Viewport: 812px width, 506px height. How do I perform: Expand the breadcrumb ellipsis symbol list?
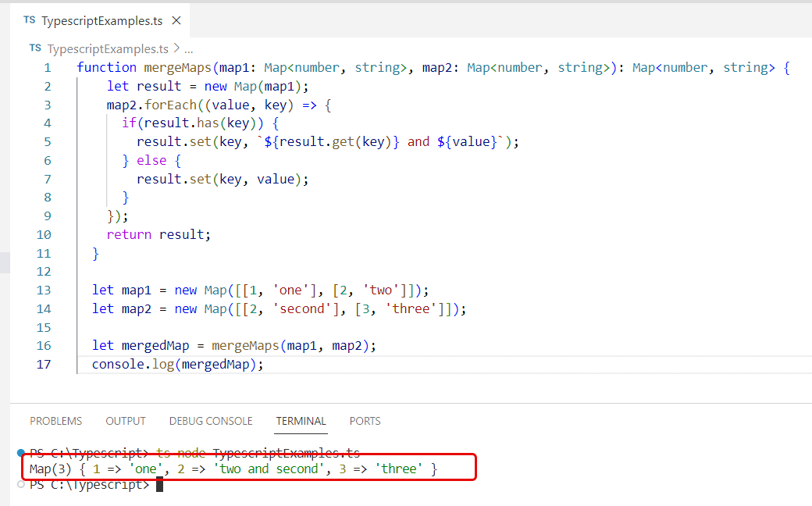[188, 49]
